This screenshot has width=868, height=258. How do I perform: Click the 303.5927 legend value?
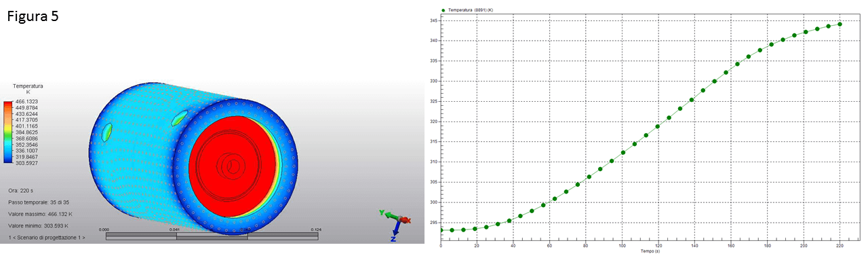point(26,163)
